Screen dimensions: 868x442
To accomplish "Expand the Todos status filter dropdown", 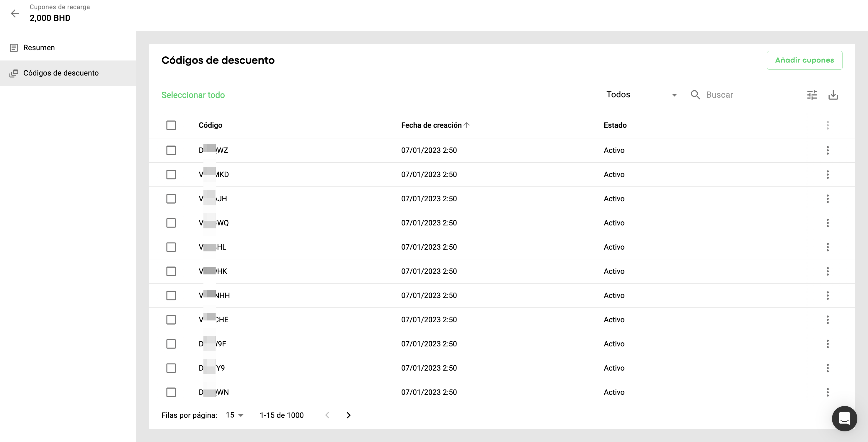I will click(x=643, y=95).
